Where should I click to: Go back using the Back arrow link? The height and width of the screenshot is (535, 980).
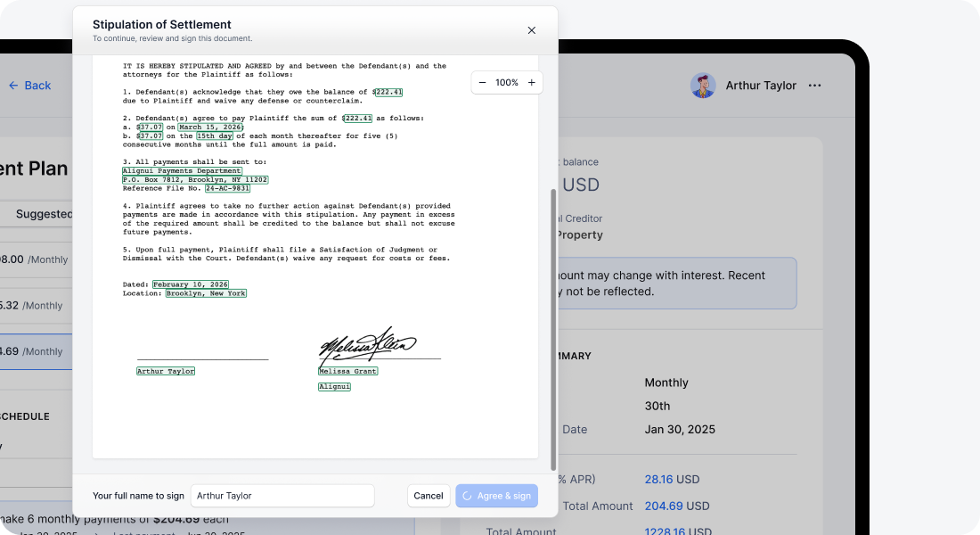pos(29,85)
